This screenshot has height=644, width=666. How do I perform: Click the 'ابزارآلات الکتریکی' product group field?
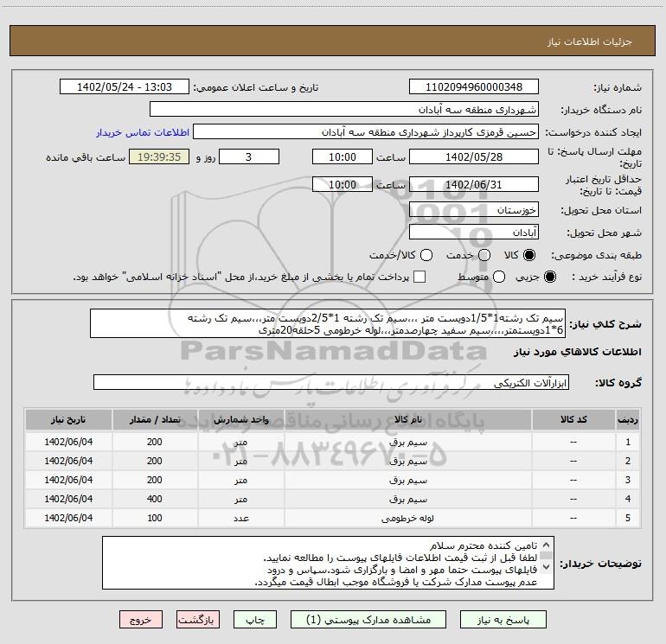(330, 382)
